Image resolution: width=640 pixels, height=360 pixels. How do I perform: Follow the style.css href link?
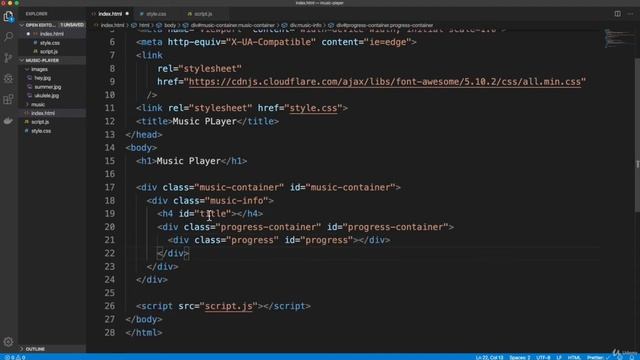(313, 108)
